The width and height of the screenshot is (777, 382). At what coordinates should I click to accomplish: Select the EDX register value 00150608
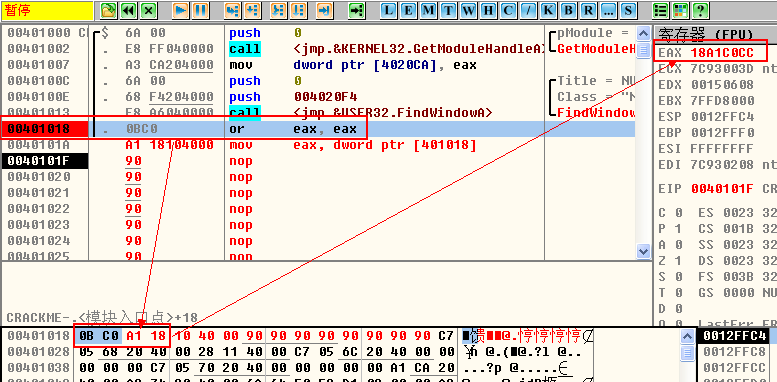tap(722, 85)
